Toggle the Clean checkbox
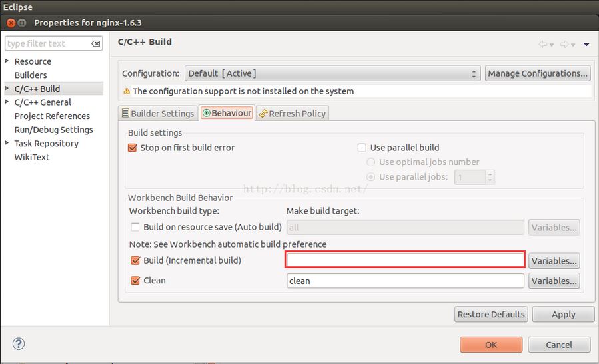 [135, 280]
